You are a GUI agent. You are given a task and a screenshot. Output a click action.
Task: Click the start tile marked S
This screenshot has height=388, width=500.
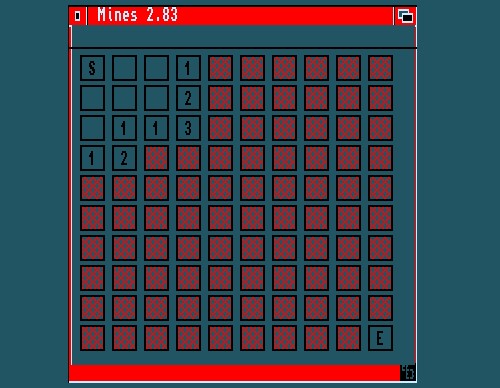92,68
